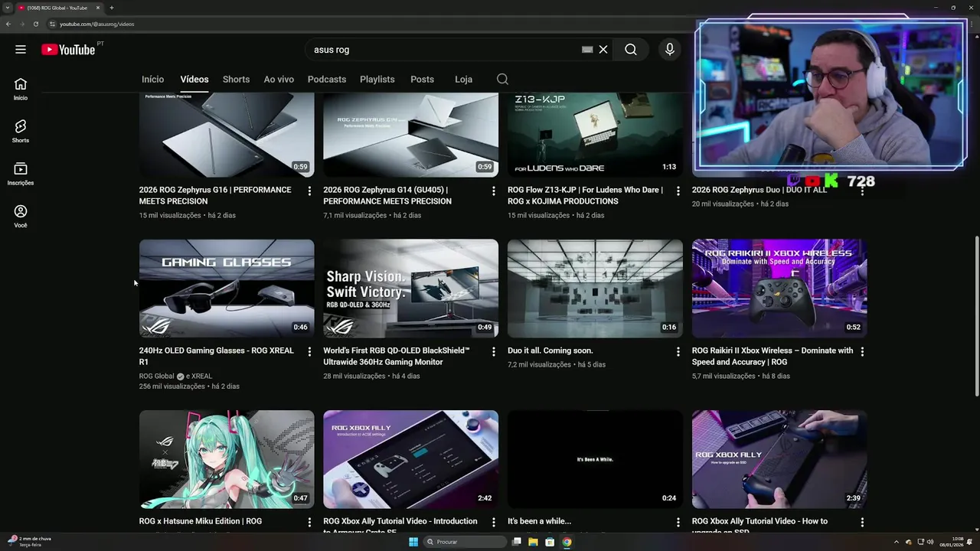Go to Início in the sidebar

pos(21,89)
